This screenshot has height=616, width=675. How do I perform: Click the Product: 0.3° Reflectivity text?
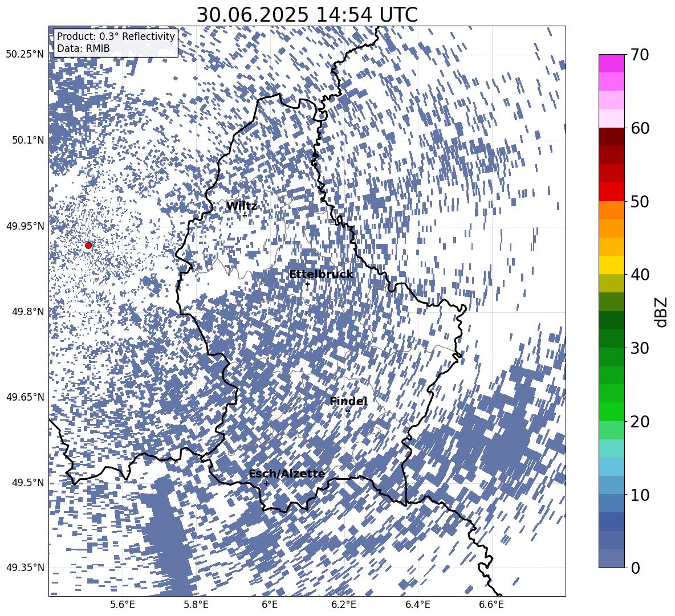coord(116,36)
